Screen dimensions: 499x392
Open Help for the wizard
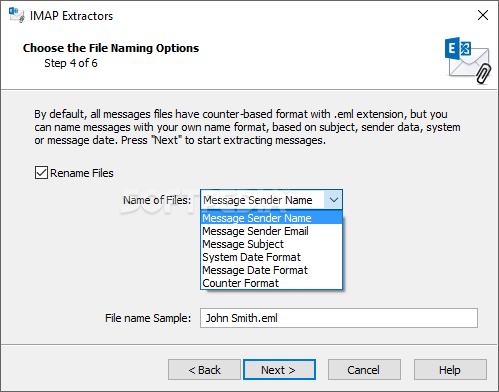click(450, 370)
